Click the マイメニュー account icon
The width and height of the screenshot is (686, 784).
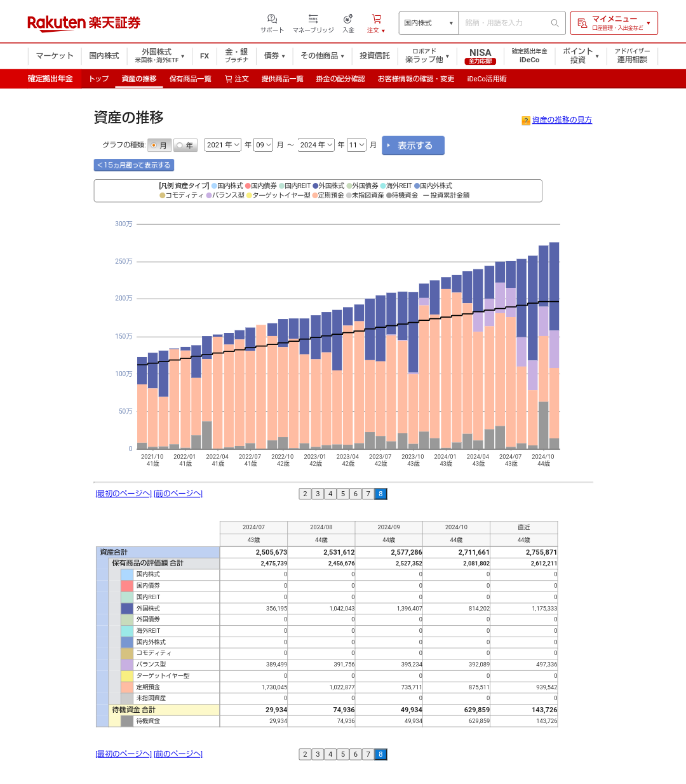(x=582, y=24)
